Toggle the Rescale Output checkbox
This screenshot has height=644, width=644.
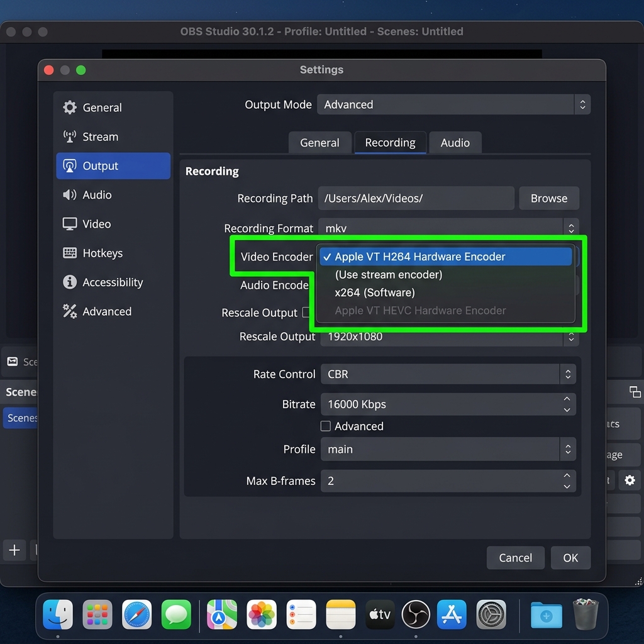pos(306,312)
